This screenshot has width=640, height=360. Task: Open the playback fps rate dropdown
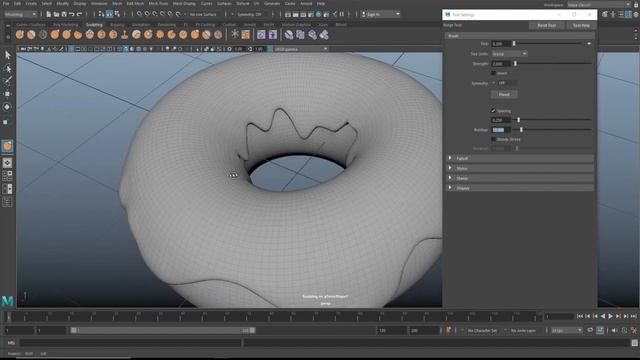567,330
